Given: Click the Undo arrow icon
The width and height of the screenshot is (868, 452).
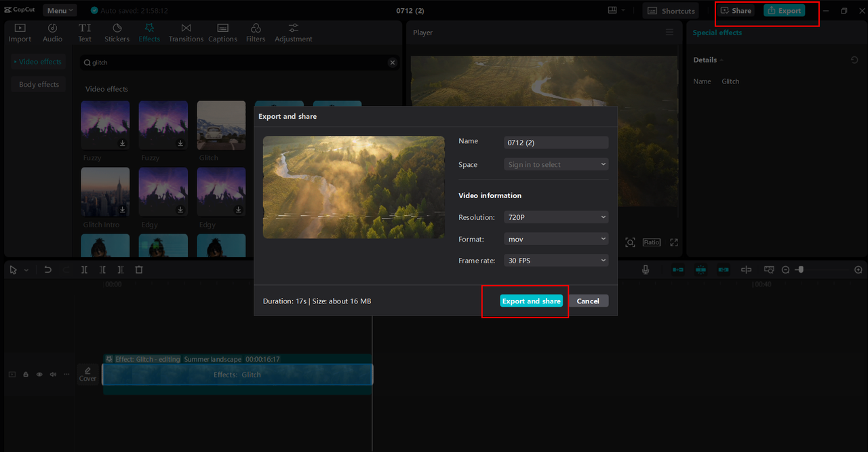Looking at the screenshot, I should pos(47,269).
